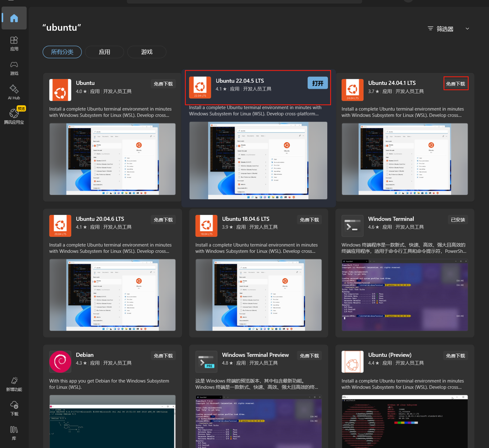Image resolution: width=489 pixels, height=448 pixels.
Task: Click the "Ubuntu 24.04.1 LTS" title
Action: (x=392, y=83)
